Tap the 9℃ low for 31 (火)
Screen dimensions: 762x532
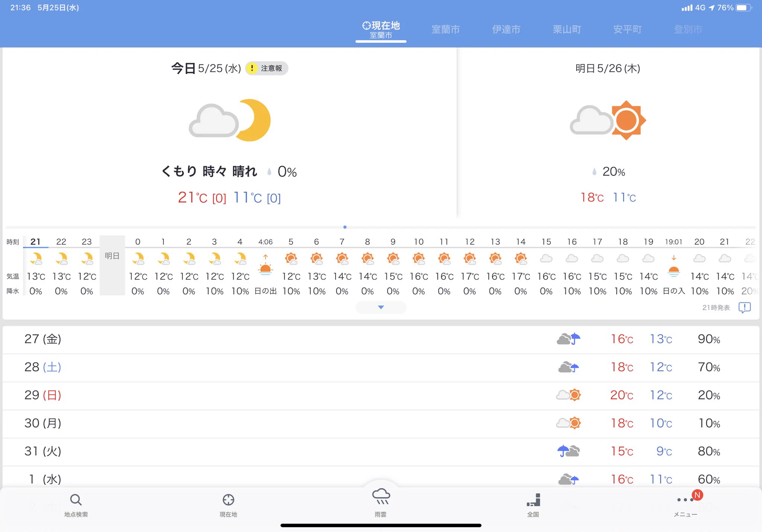pos(664,451)
